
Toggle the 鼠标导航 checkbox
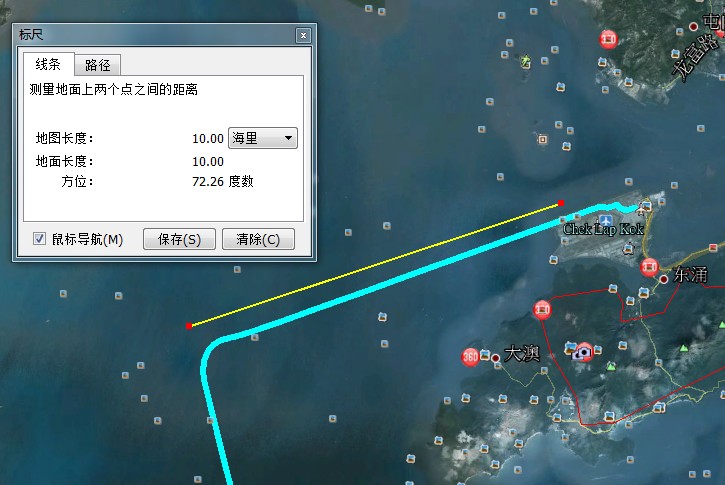click(39, 239)
